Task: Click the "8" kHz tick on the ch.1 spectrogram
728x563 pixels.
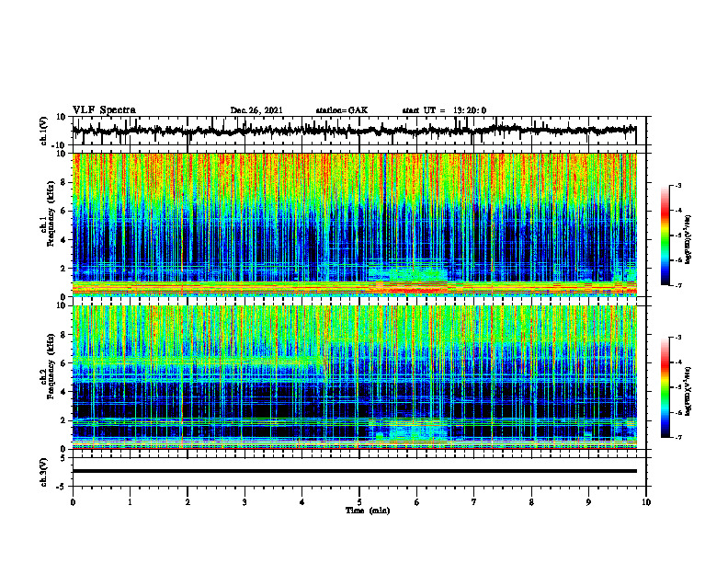Action: coord(64,182)
